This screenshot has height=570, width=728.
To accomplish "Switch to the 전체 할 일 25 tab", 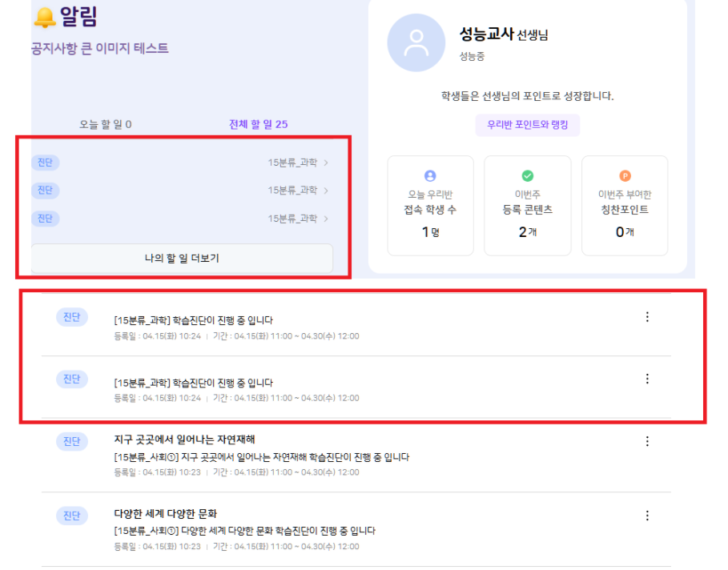I will coord(258,124).
